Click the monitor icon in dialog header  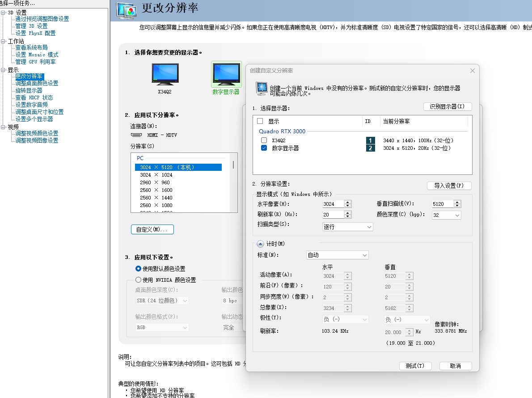(x=262, y=88)
